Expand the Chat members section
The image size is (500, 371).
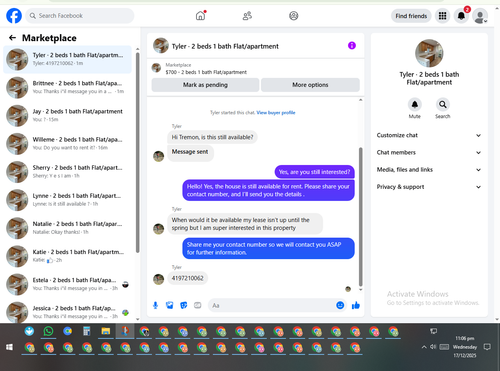[429, 153]
